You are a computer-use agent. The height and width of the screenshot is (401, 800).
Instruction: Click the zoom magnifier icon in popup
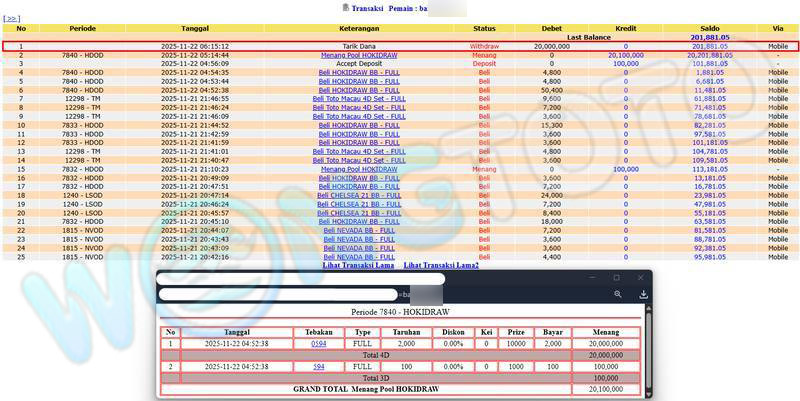coord(618,294)
